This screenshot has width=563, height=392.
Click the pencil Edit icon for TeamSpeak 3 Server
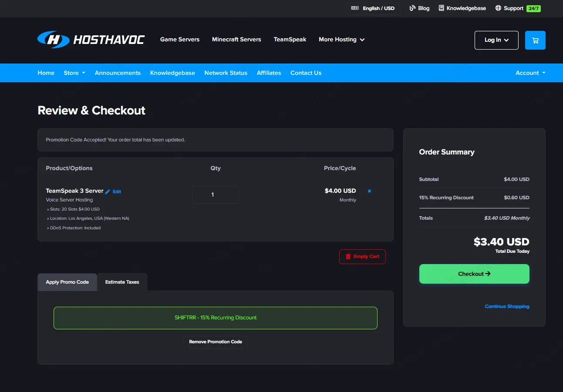click(x=108, y=191)
